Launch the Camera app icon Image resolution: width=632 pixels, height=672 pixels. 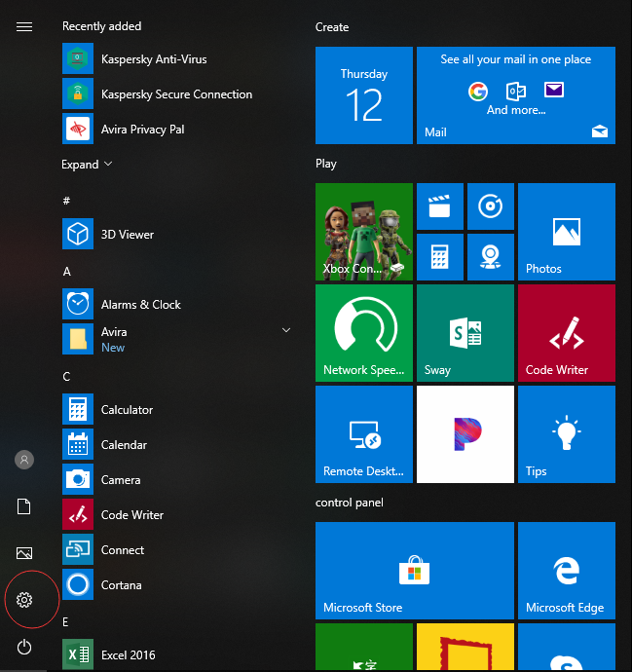pos(78,479)
